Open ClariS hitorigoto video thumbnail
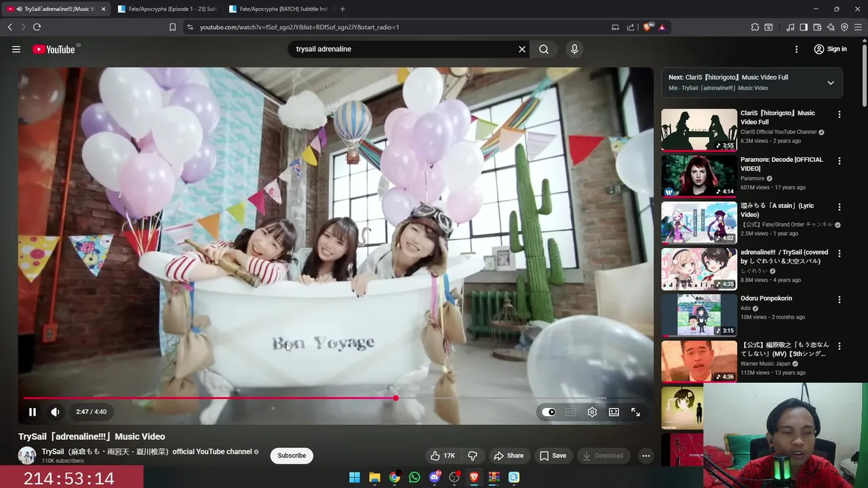 (699, 129)
